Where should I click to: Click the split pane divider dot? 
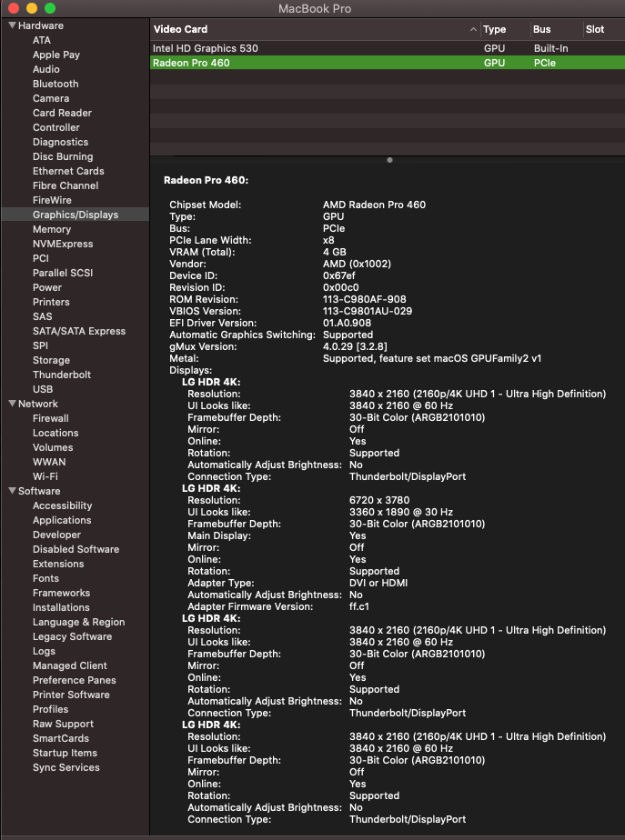pyautogui.click(x=389, y=160)
